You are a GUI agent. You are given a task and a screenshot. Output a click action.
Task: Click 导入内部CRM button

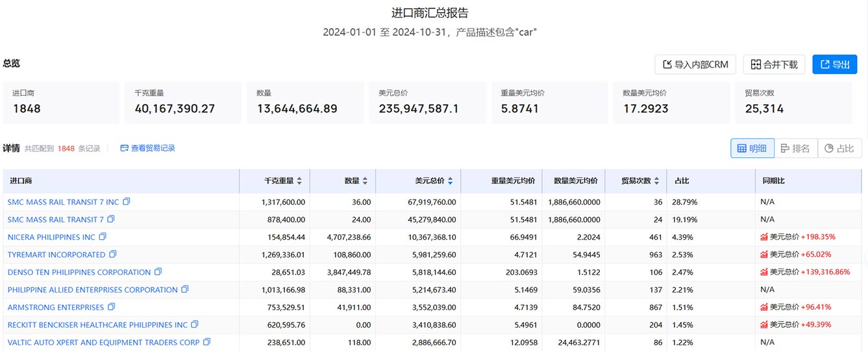[695, 64]
